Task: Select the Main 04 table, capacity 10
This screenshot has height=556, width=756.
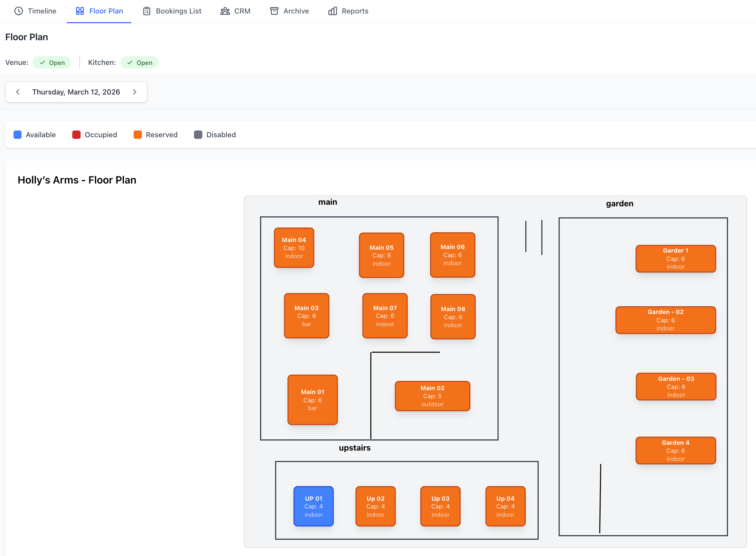Action: [x=294, y=248]
